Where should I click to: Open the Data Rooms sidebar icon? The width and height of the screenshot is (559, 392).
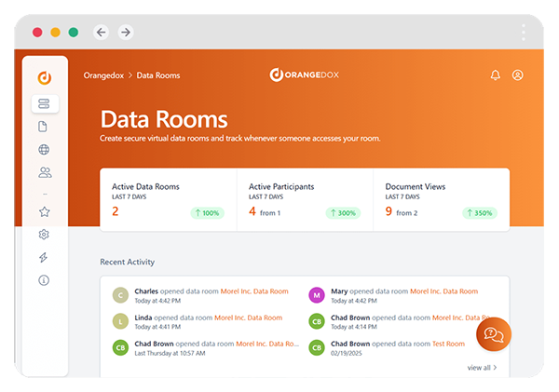45,103
